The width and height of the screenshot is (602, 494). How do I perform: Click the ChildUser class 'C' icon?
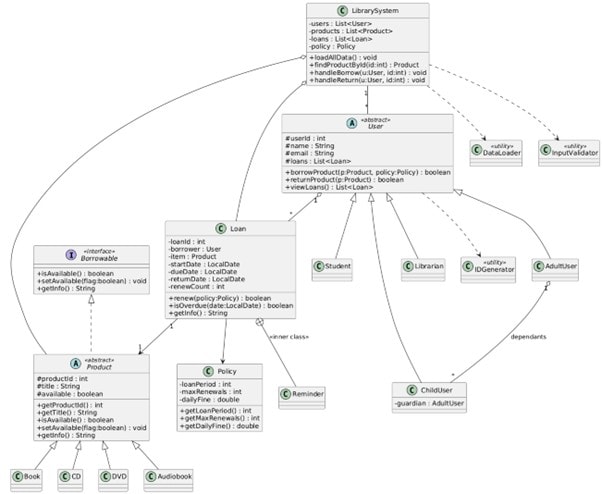point(411,390)
